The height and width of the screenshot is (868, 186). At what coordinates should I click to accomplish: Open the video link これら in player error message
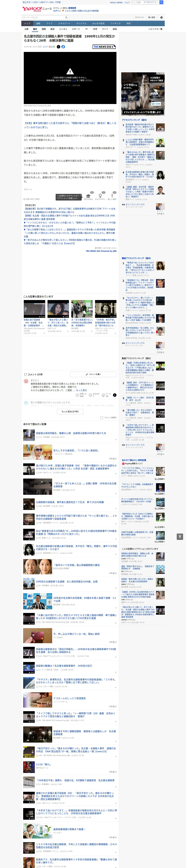74,81
